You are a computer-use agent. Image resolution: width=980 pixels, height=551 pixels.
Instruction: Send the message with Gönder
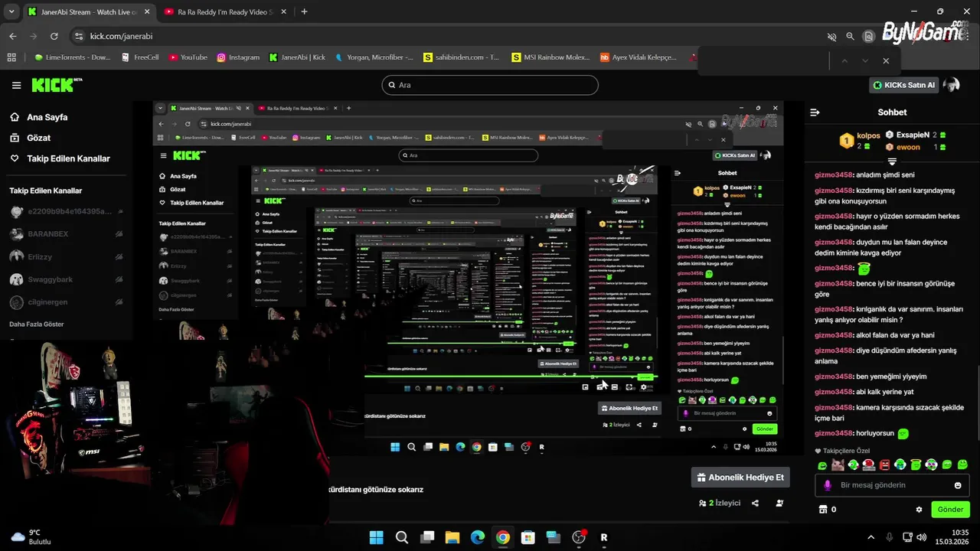[950, 510]
